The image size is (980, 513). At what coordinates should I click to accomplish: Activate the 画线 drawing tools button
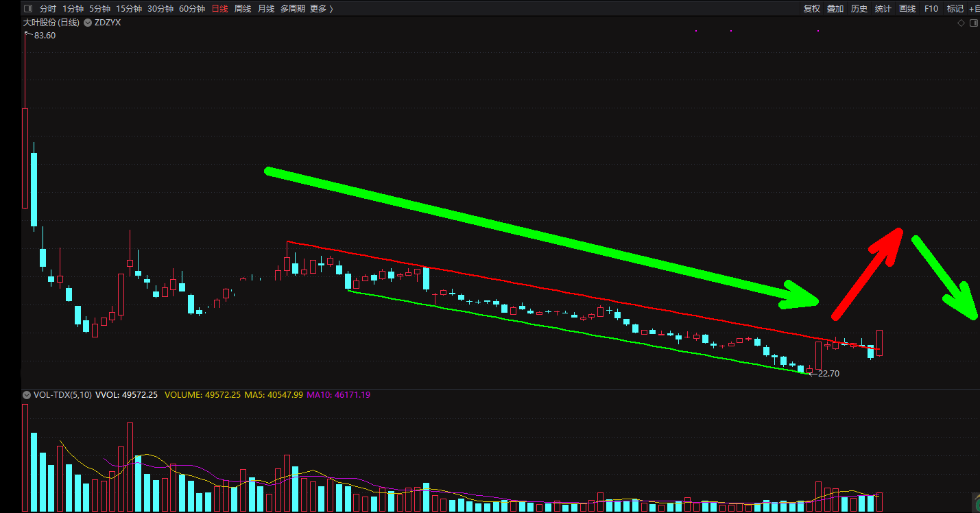[x=907, y=9]
